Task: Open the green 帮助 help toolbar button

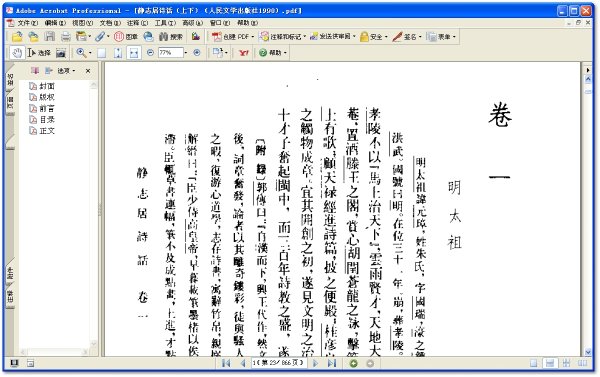Action: [273, 53]
